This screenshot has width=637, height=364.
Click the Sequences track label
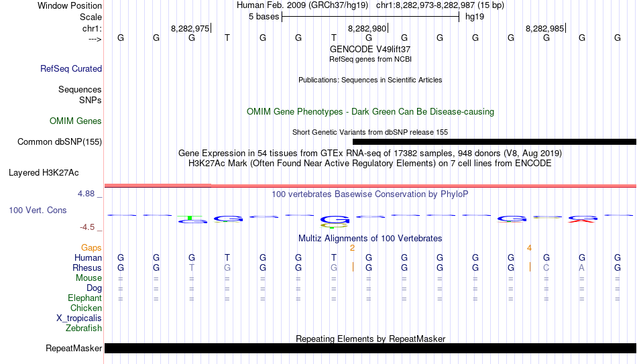(80, 89)
